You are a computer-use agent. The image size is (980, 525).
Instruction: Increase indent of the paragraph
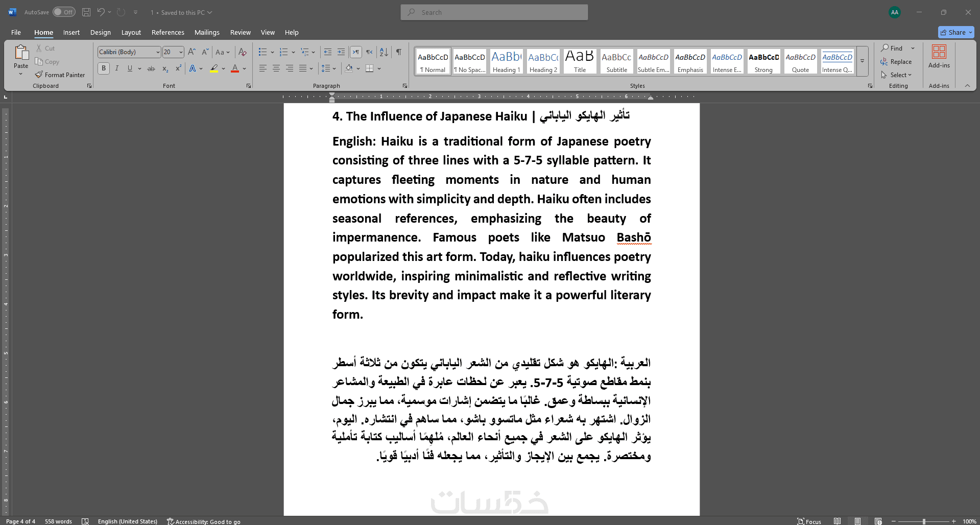click(x=341, y=52)
